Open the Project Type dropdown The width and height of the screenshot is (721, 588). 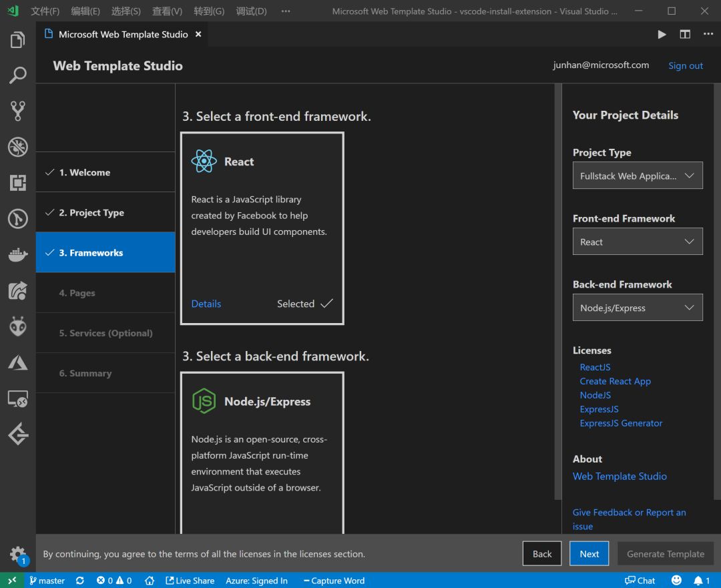638,175
